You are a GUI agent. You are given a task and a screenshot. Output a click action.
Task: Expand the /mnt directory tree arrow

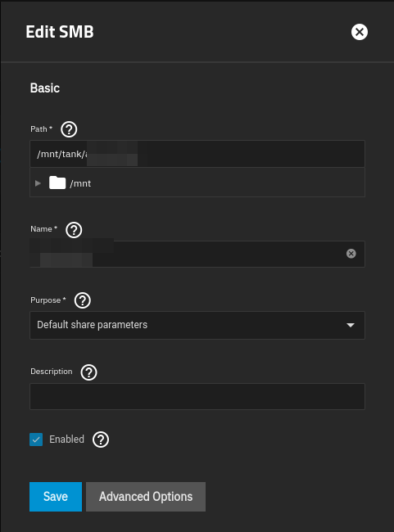click(38, 183)
